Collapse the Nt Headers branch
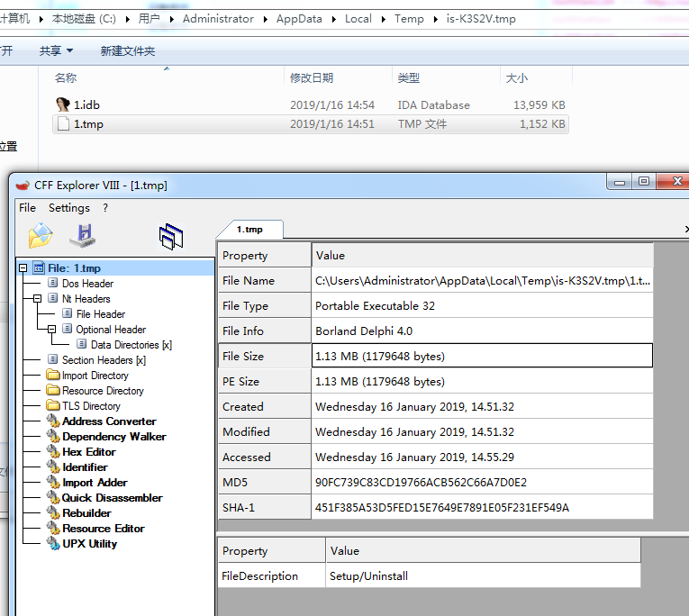The image size is (689, 616). pyautogui.click(x=37, y=299)
